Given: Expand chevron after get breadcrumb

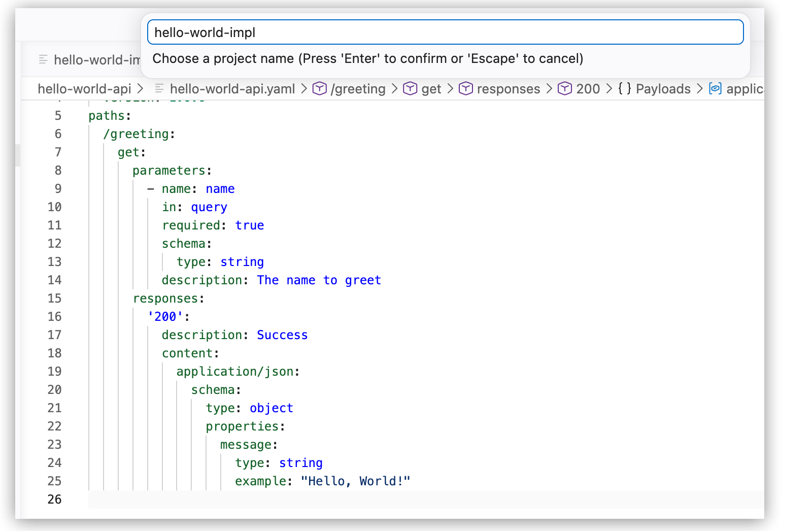Looking at the screenshot, I should (450, 89).
